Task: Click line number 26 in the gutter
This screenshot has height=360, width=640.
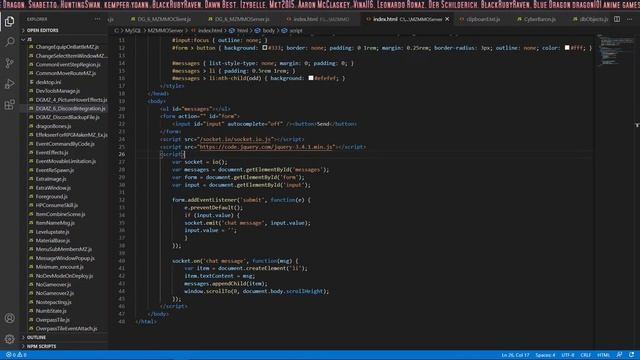Action: pyautogui.click(x=122, y=154)
